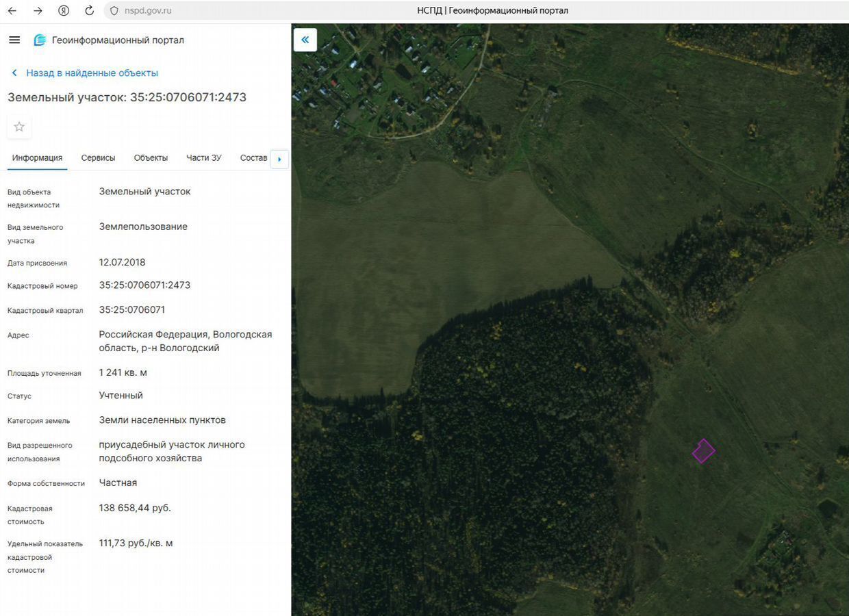The image size is (849, 616).
Task: Click the area value 1 241 кв. м
Action: [123, 372]
